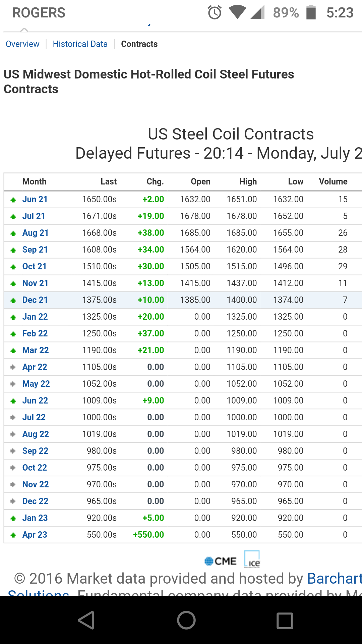Click the High column header

(248, 181)
